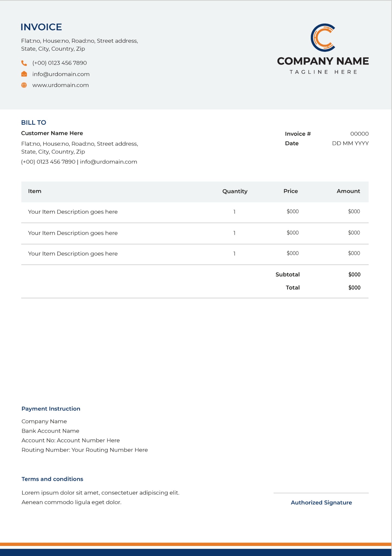Click the orange globe website icon

(24, 85)
